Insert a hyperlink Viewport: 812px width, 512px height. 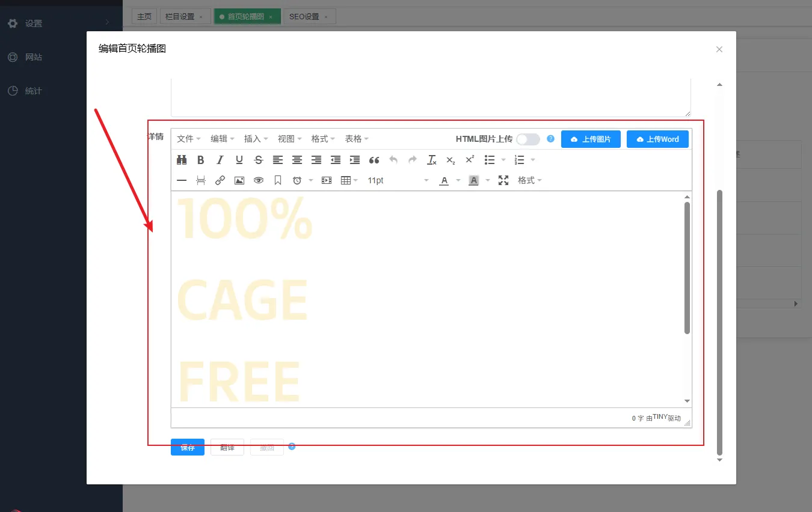220,180
